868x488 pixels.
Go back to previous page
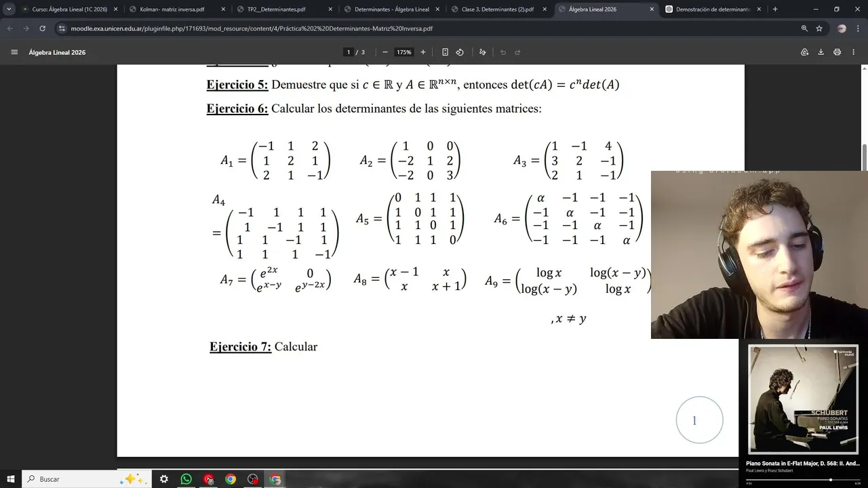click(x=9, y=28)
